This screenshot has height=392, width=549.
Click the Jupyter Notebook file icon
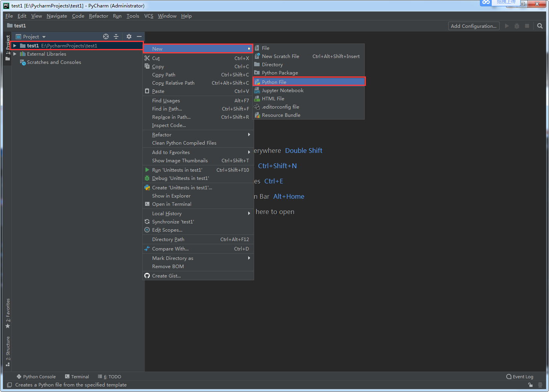[257, 90]
